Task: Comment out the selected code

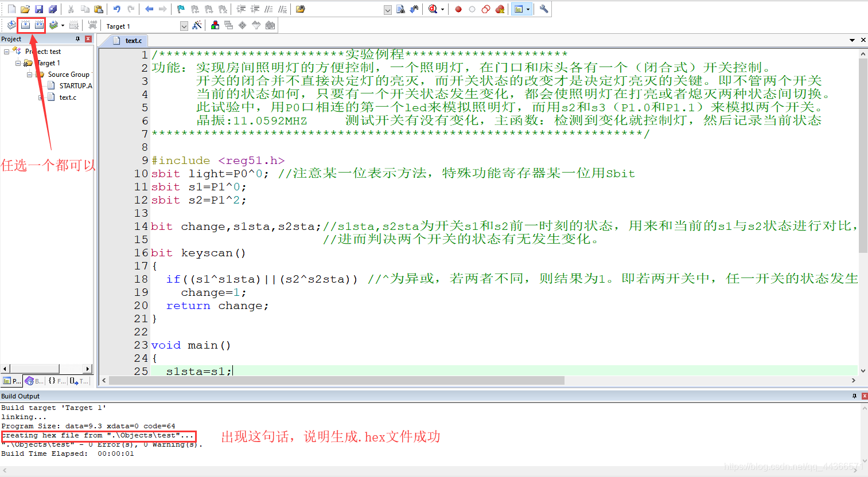Action: pos(268,9)
